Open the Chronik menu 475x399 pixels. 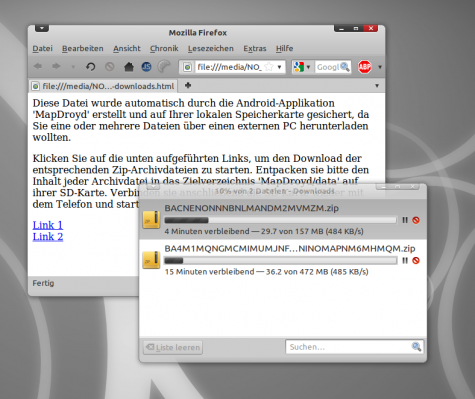click(164, 49)
